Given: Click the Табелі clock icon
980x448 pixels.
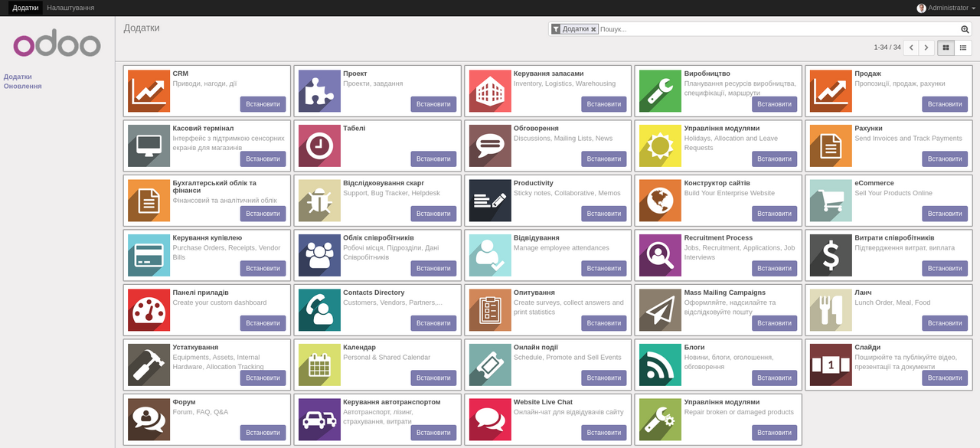Looking at the screenshot, I should (x=319, y=146).
